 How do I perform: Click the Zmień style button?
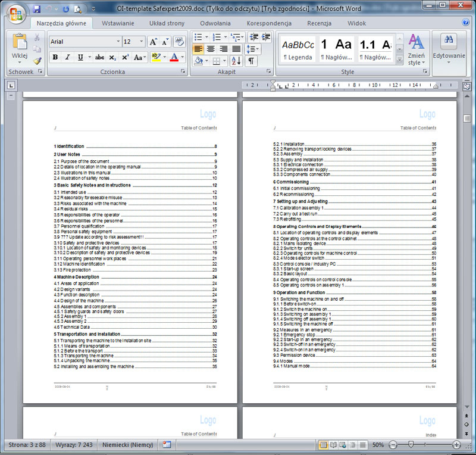(416, 51)
